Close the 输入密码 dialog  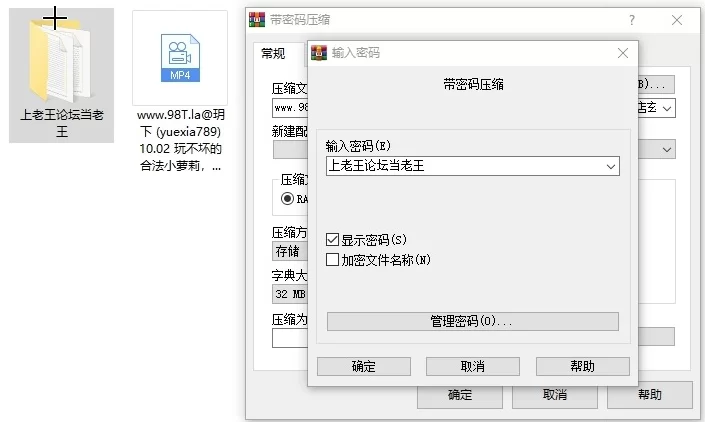click(623, 53)
